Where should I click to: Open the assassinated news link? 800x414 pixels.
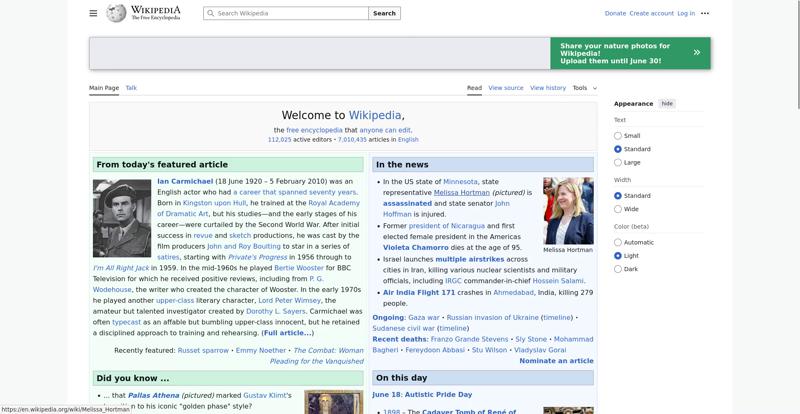(407, 203)
